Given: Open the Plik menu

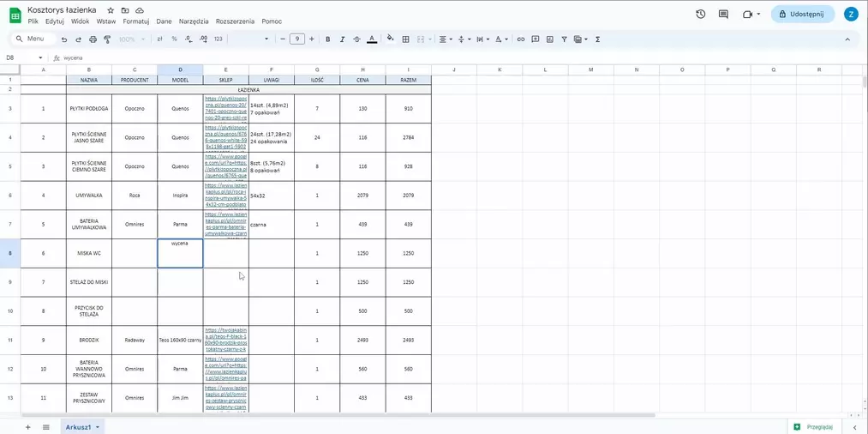Looking at the screenshot, I should [33, 21].
